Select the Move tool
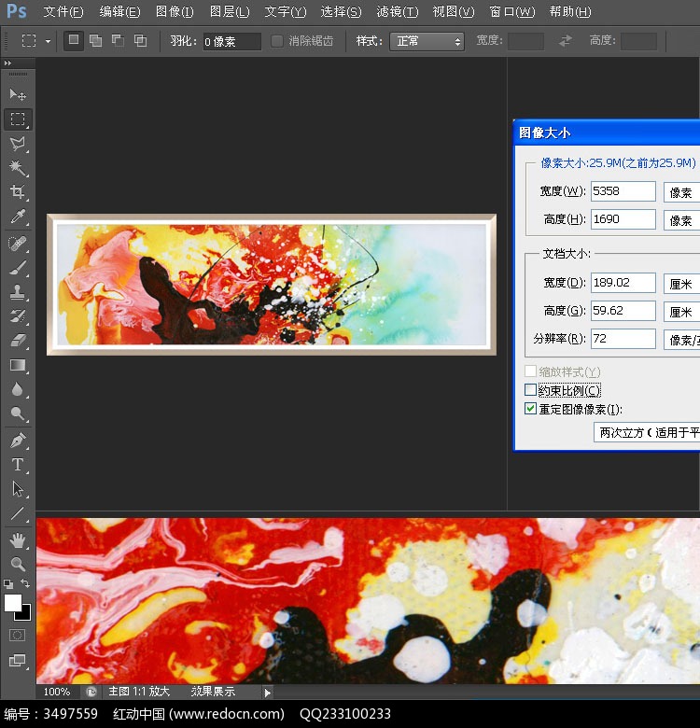Viewport: 700px width, 728px height. coord(18,94)
